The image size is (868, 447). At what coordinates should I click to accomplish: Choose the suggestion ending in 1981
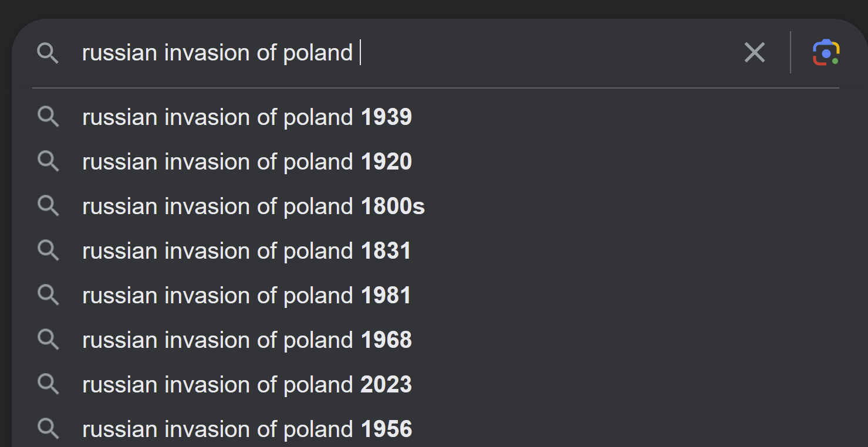pos(246,296)
